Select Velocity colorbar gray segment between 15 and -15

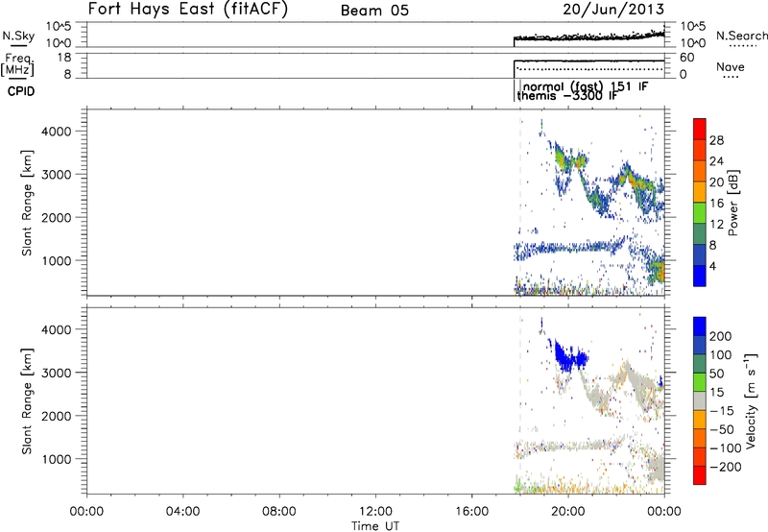(x=700, y=400)
